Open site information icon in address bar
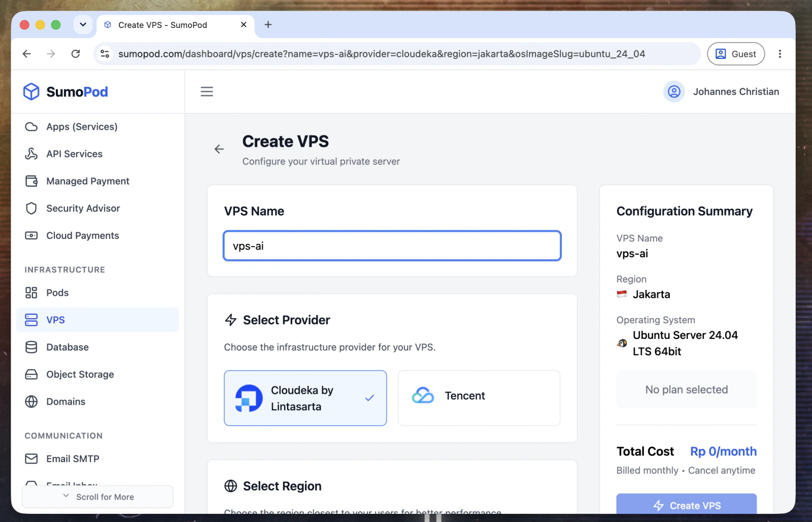 [x=105, y=54]
